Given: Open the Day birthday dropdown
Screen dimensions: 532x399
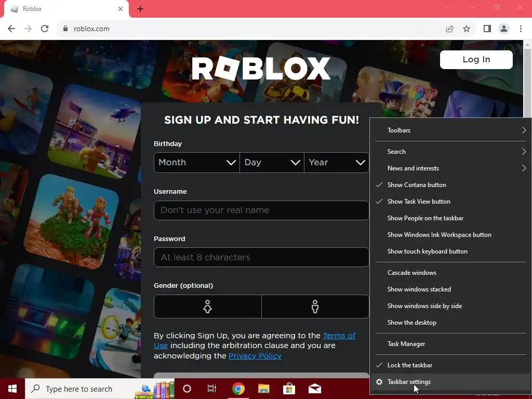Looking at the screenshot, I should pos(272,163).
